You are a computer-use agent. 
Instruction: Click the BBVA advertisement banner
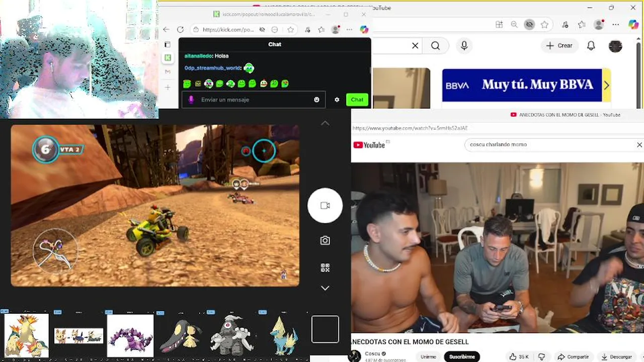click(522, 85)
